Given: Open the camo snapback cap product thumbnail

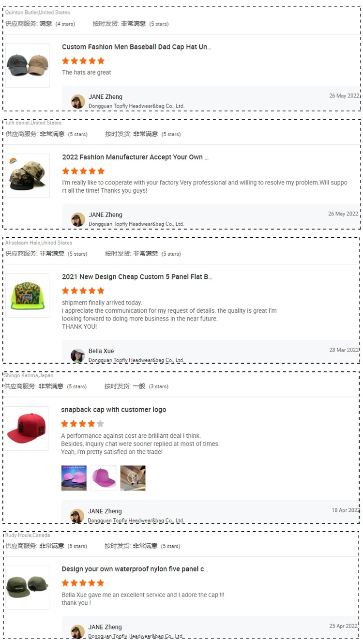Looking at the screenshot, I should tap(28, 176).
